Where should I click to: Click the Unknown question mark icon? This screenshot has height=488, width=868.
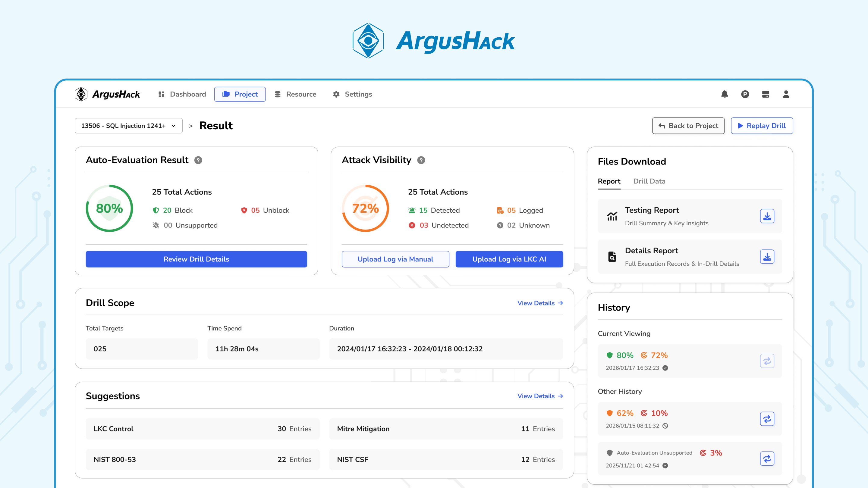pos(500,225)
